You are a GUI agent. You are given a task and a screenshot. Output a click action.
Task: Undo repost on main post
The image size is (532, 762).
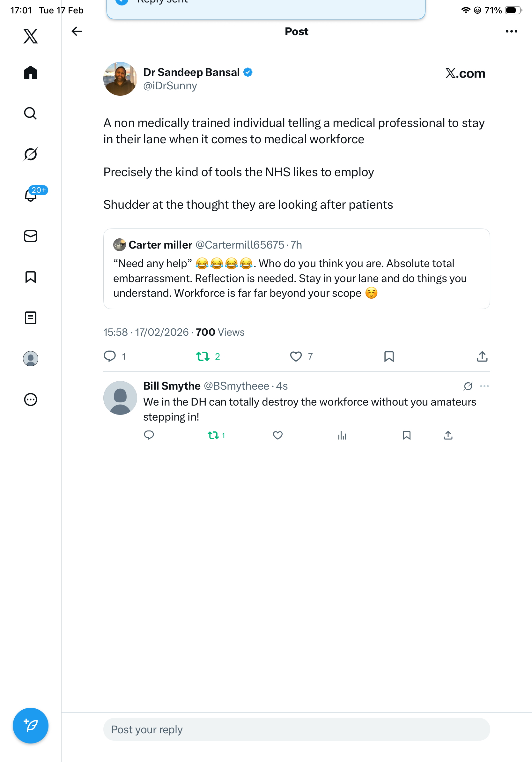[x=203, y=356]
